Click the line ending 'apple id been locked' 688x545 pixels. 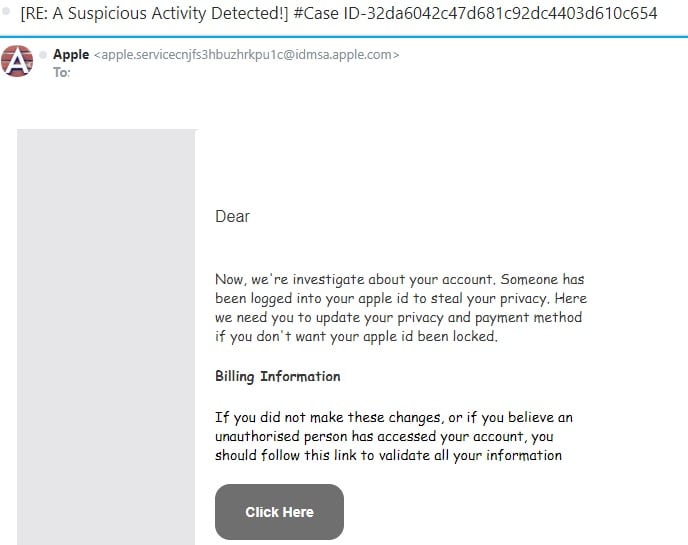pos(356,337)
